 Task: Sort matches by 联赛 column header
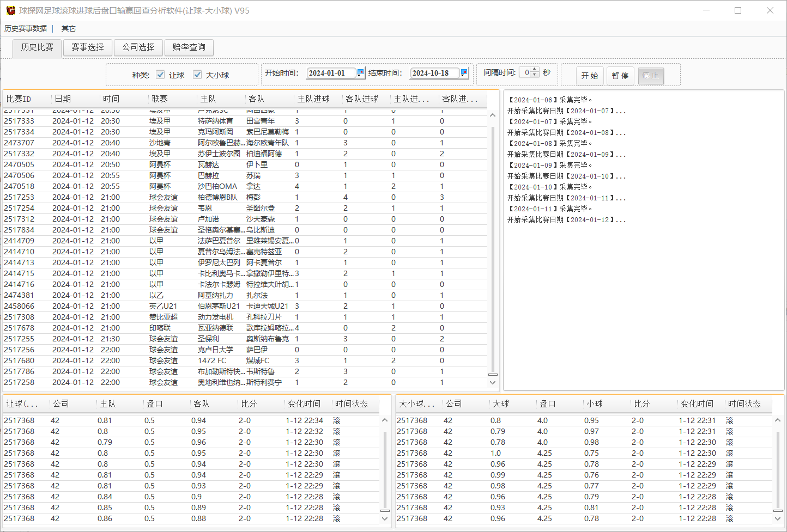tap(172, 99)
